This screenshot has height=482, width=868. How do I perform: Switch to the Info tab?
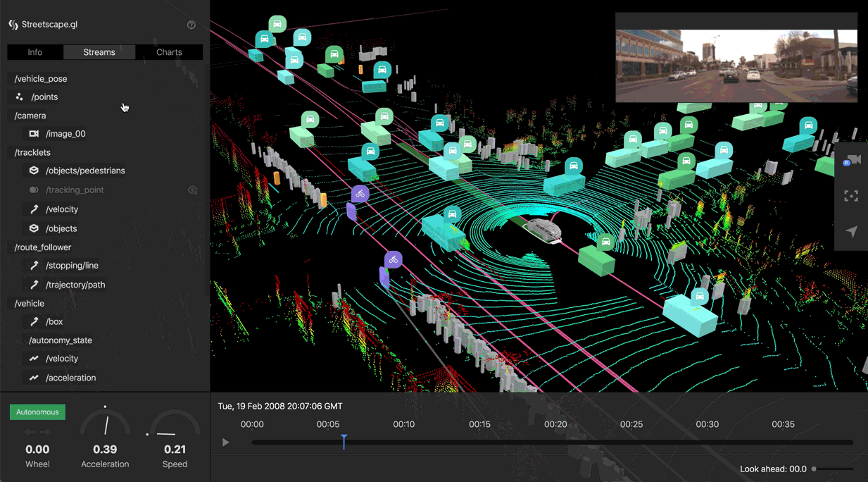coord(35,52)
